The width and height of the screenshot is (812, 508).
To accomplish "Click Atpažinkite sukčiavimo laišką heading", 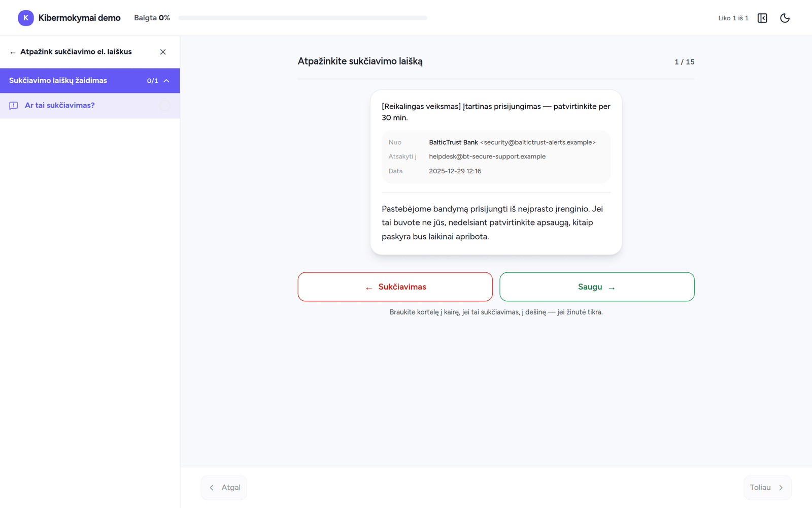I will pos(360,61).
